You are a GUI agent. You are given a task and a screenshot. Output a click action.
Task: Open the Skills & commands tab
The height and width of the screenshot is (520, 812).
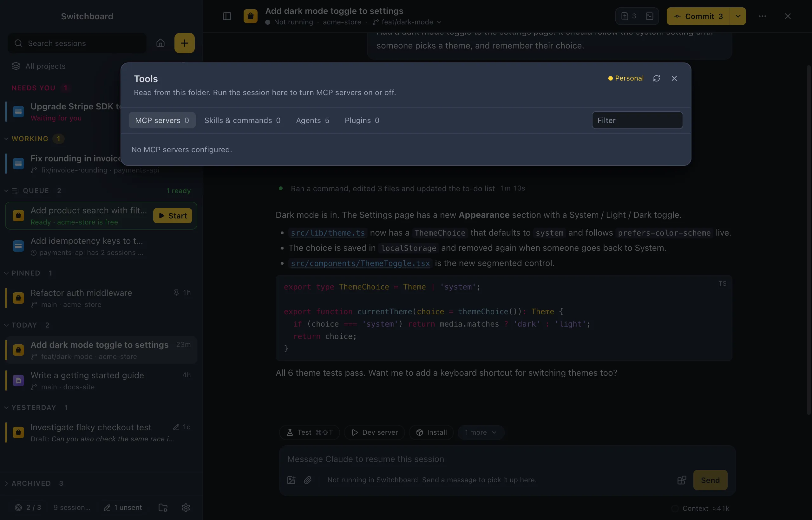point(242,120)
